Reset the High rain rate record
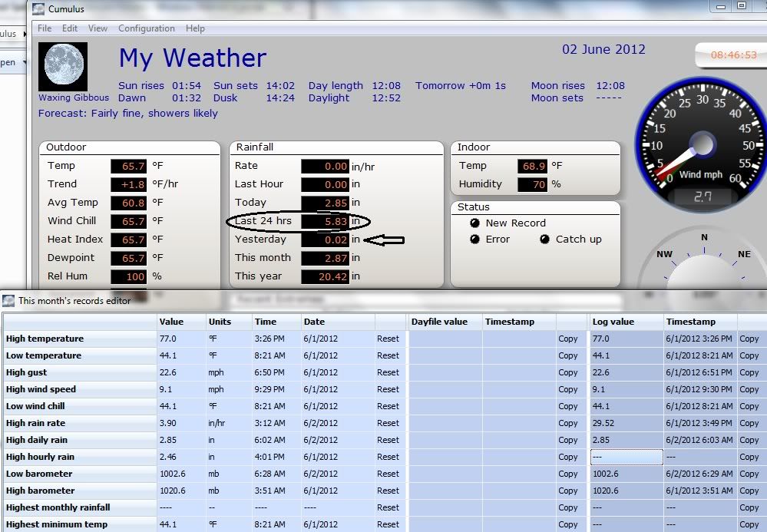 pyautogui.click(x=388, y=423)
